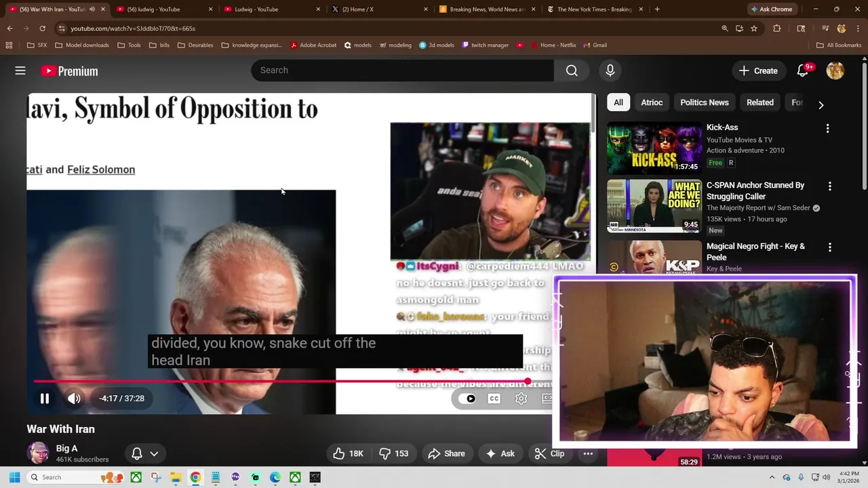Open options menu for Kick-Ass
Image resolution: width=868 pixels, height=488 pixels.
827,128
